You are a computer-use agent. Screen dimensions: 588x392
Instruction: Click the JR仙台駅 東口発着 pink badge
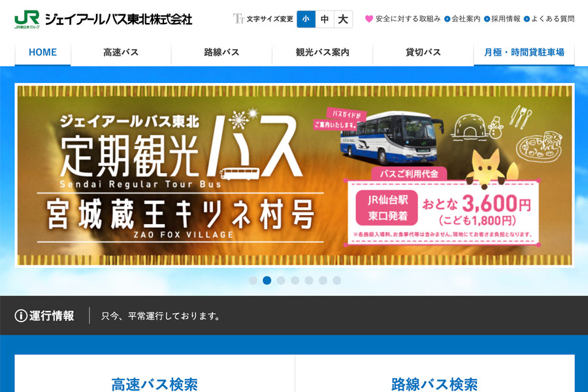[x=387, y=208]
